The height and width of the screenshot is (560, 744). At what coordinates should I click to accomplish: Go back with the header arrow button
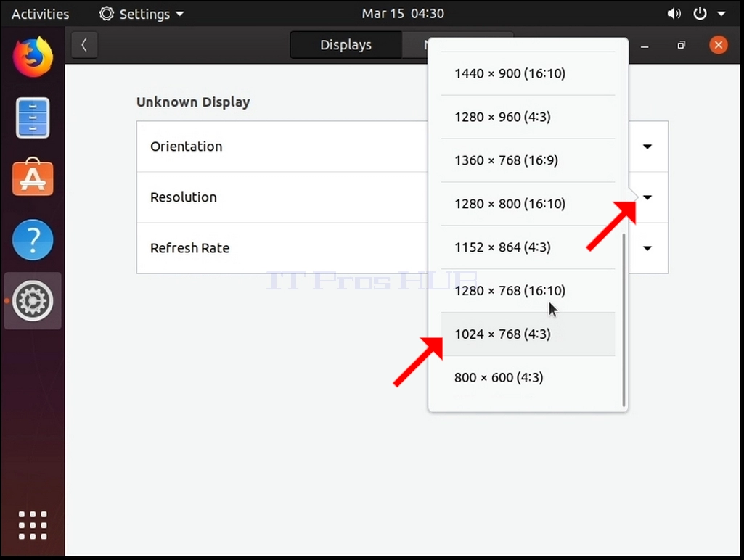(x=84, y=45)
